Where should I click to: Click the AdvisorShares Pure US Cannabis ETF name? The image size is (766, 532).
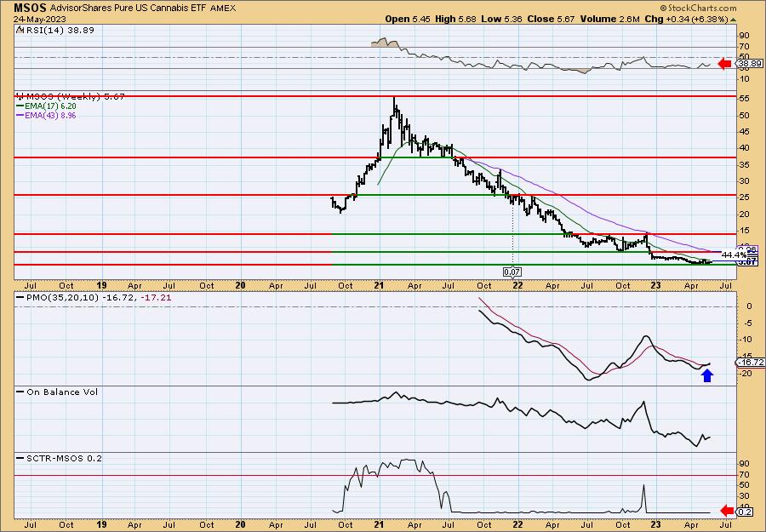tap(129, 9)
